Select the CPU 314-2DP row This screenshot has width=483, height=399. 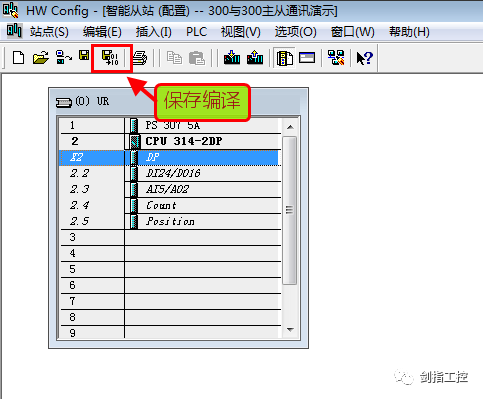[170, 141]
